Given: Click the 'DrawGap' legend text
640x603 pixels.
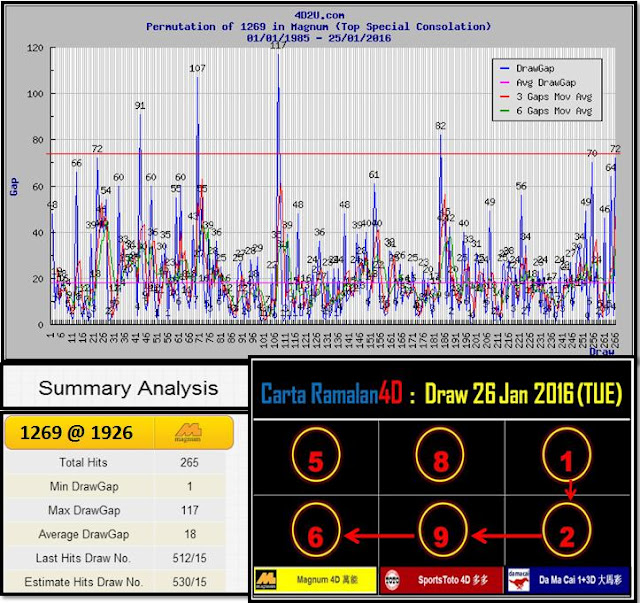Looking at the screenshot, I should [535, 69].
